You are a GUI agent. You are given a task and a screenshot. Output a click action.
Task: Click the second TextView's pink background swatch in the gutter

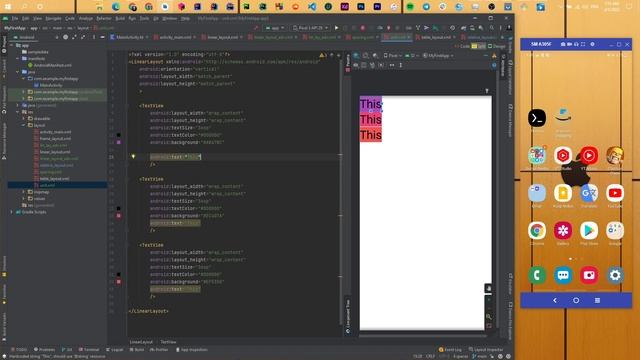tap(119, 216)
